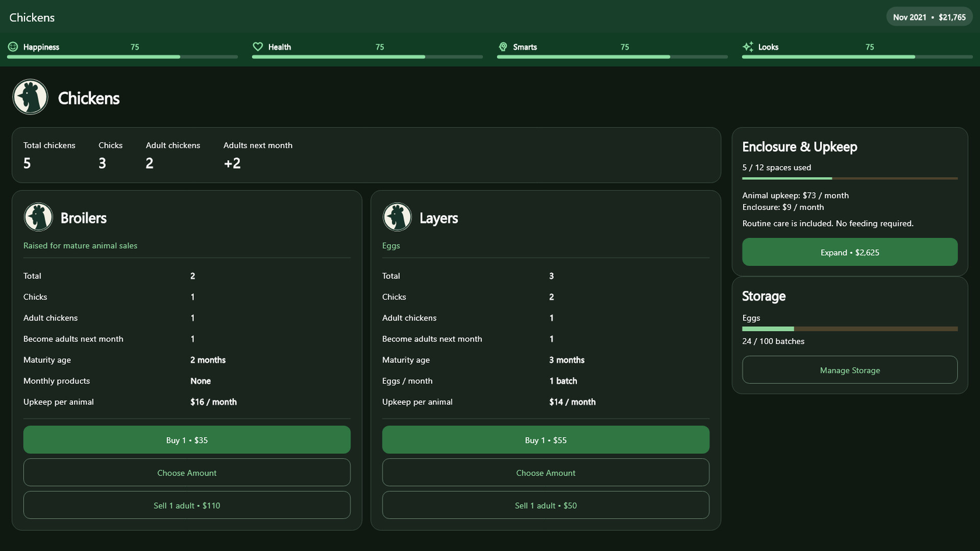The image size is (980, 551).
Task: Click the date and money badge
Action: coord(929,17)
